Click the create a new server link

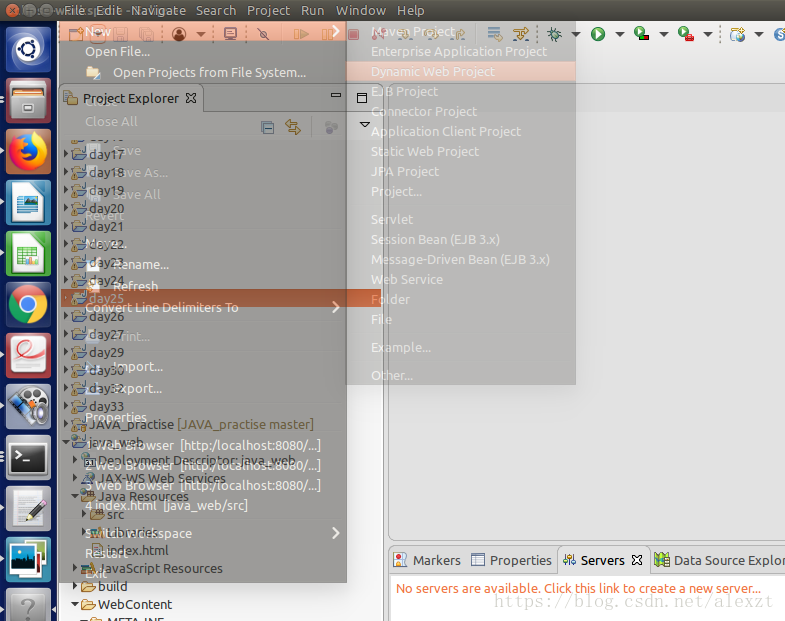578,588
